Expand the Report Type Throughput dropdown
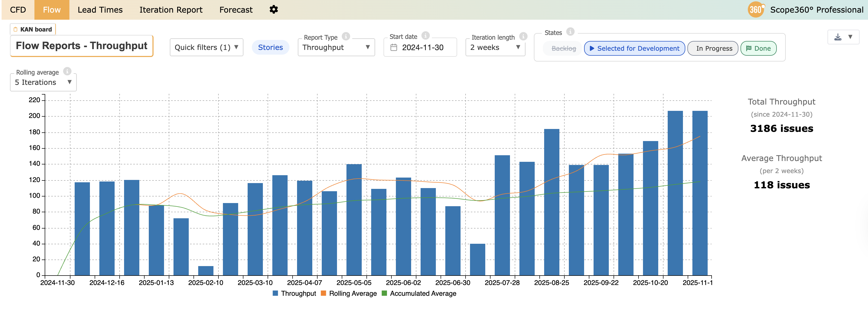This screenshot has width=868, height=311. 336,48
